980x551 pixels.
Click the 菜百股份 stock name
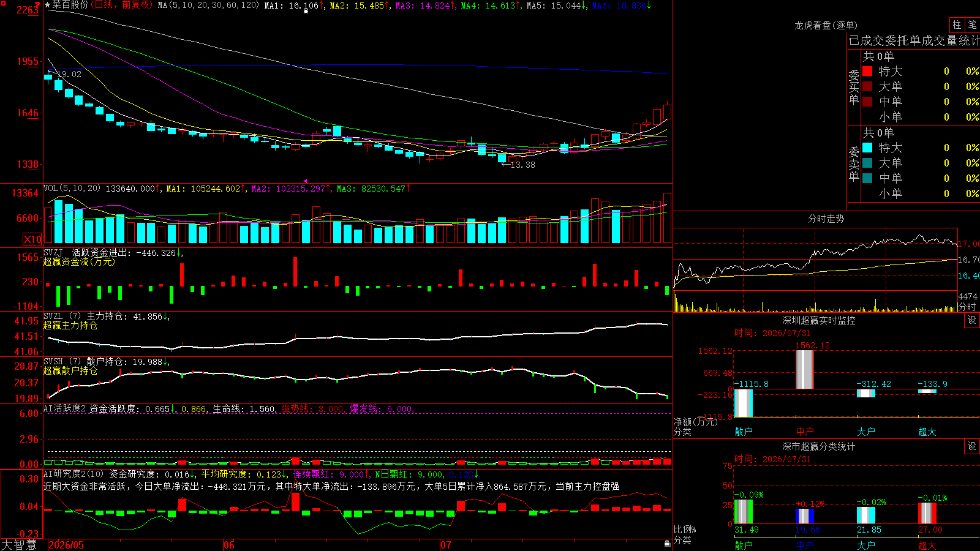[x=70, y=5]
